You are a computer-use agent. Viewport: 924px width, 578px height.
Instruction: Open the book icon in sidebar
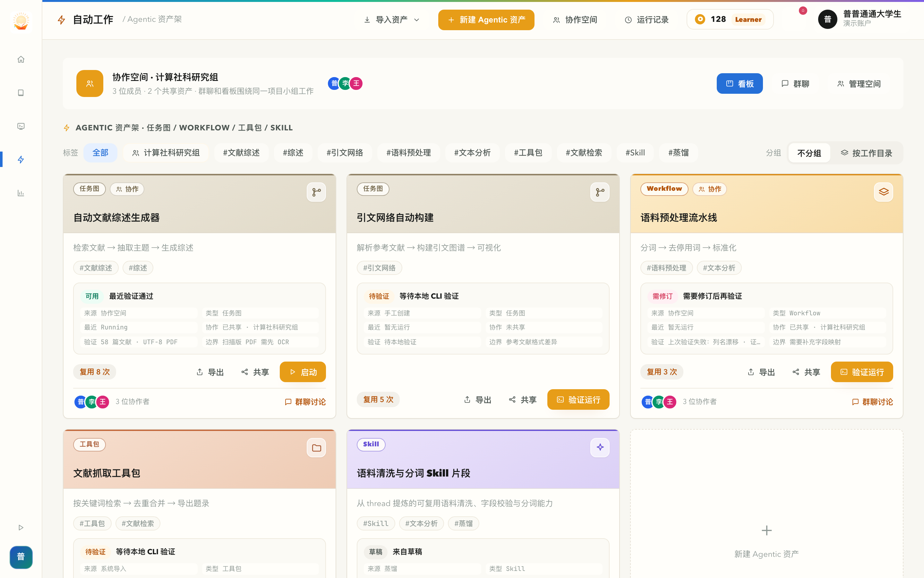click(21, 92)
